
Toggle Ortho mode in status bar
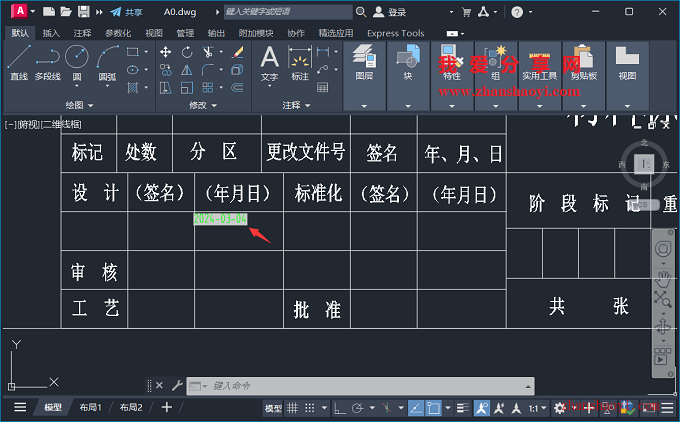(340, 408)
